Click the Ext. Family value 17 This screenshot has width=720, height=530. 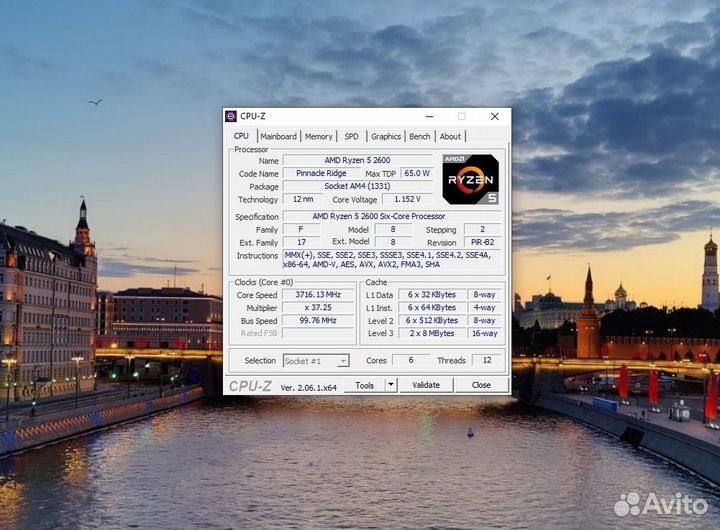(301, 242)
